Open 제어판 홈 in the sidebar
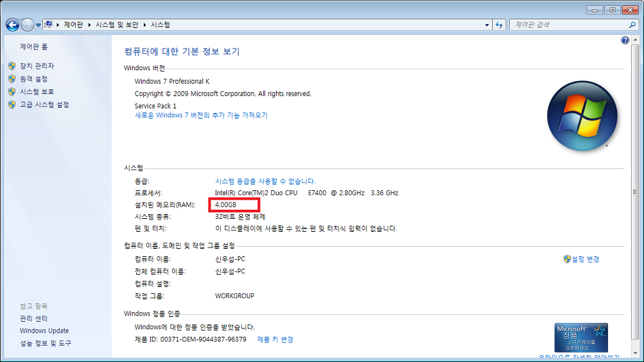 click(x=33, y=46)
